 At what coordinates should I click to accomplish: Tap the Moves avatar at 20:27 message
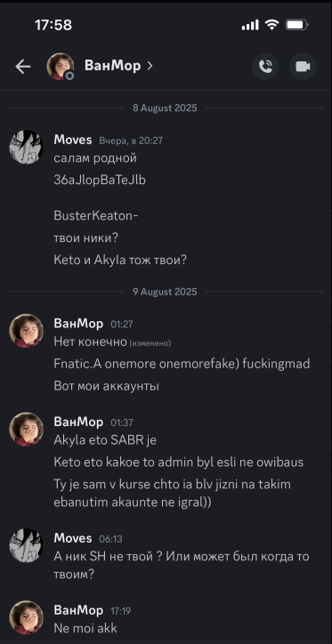click(x=27, y=147)
